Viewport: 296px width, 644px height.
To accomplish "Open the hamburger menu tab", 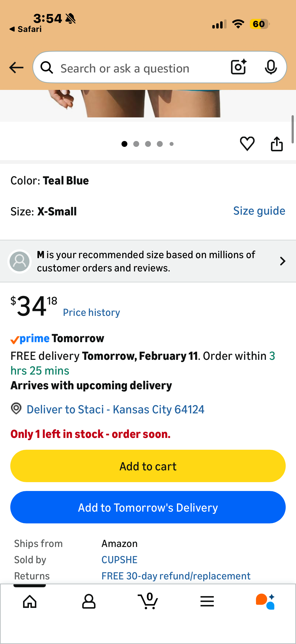I will click(207, 601).
